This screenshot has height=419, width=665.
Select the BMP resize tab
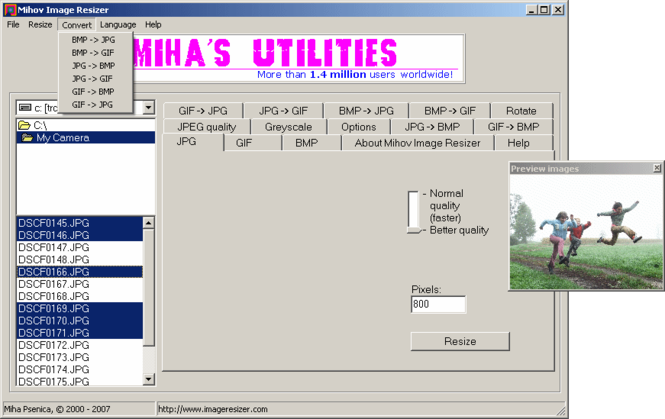pyautogui.click(x=312, y=143)
